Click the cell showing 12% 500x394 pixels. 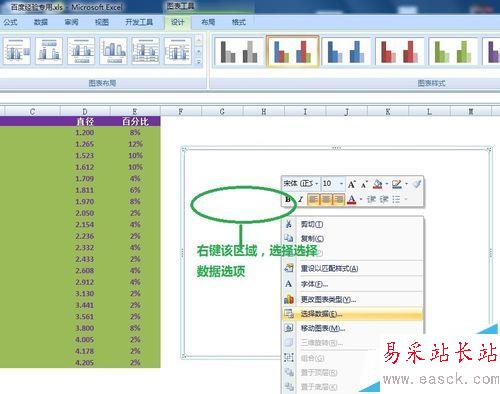[x=135, y=144]
